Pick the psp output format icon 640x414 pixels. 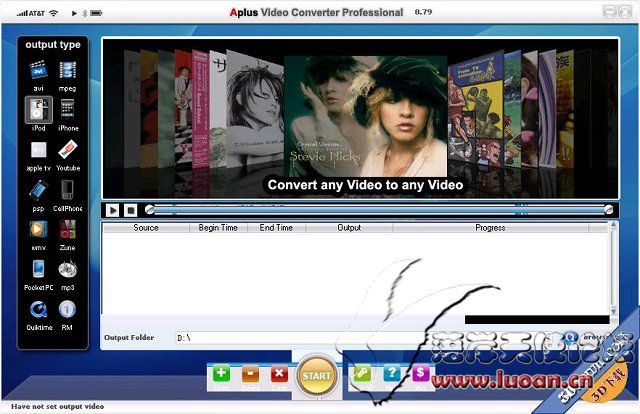[38, 190]
